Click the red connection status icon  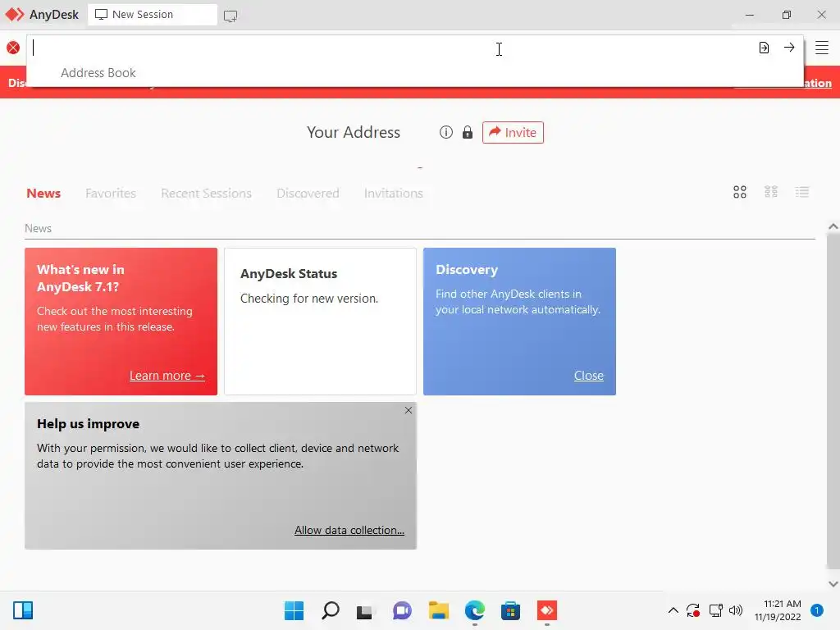pyautogui.click(x=13, y=48)
